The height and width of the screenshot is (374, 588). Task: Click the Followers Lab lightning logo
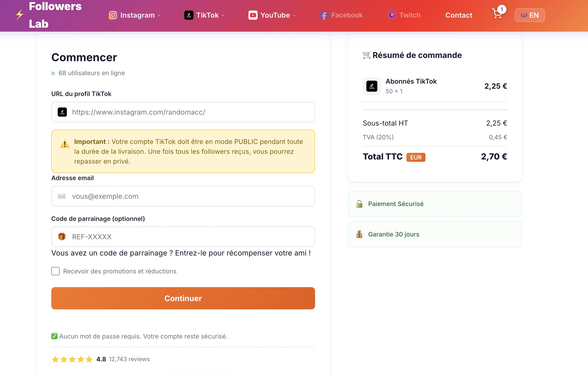pos(19,15)
